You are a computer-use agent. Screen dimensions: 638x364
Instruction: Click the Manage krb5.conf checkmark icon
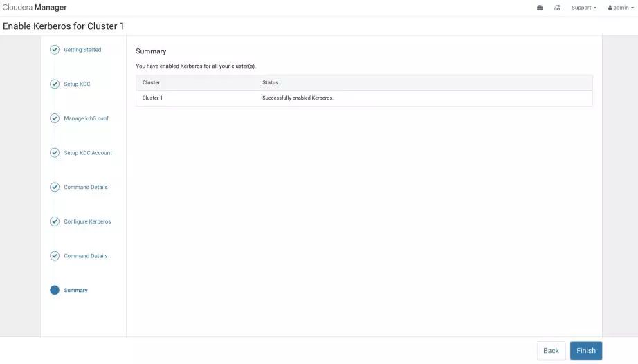click(55, 118)
